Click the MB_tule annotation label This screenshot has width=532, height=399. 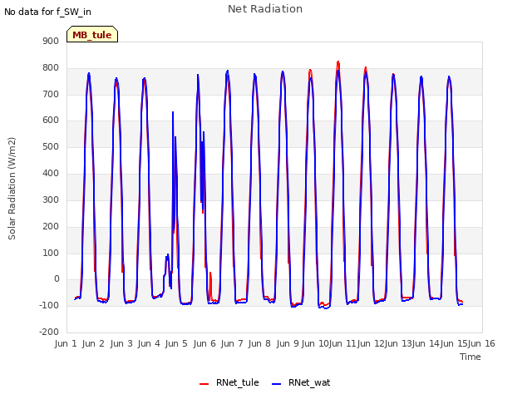(x=92, y=35)
